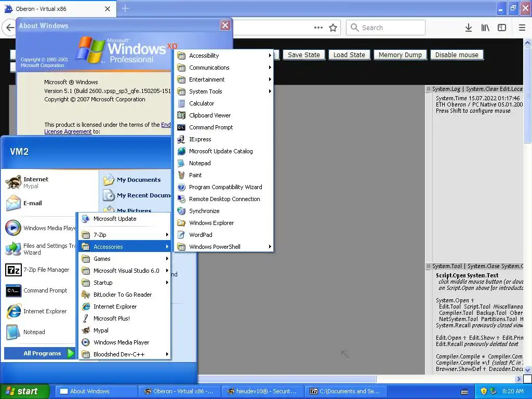Screen dimensions: 532x399
Task: Click the Windows start button
Action: coord(25,391)
